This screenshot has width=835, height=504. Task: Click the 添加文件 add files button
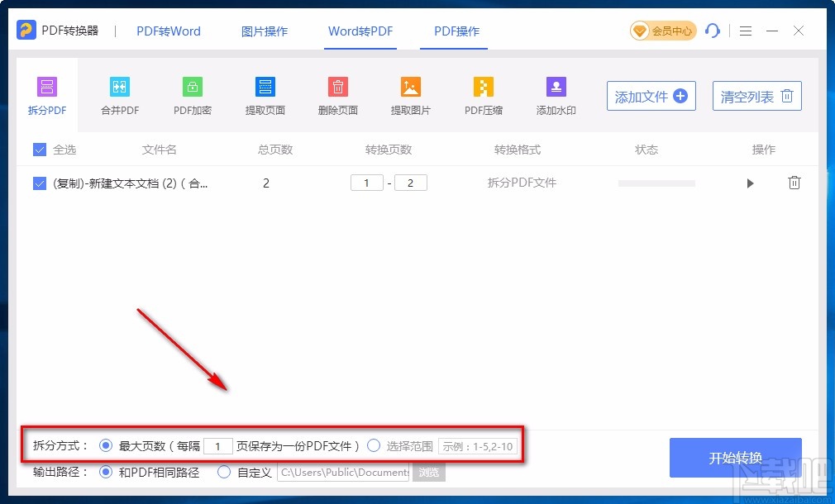click(651, 96)
